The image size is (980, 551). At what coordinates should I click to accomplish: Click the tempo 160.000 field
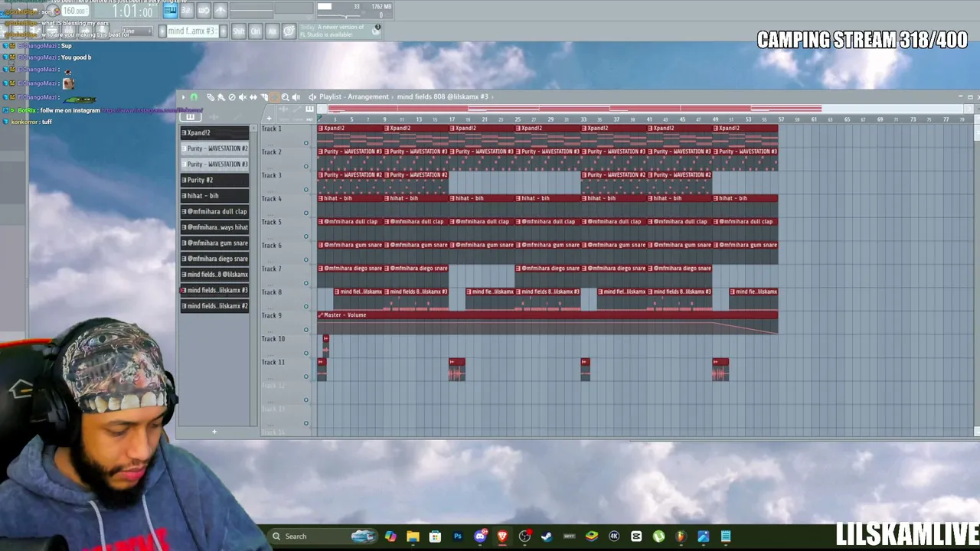[76, 11]
